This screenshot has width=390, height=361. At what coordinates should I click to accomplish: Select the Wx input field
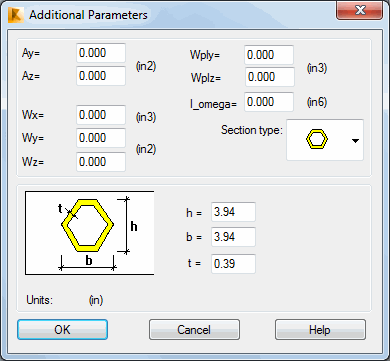point(101,115)
